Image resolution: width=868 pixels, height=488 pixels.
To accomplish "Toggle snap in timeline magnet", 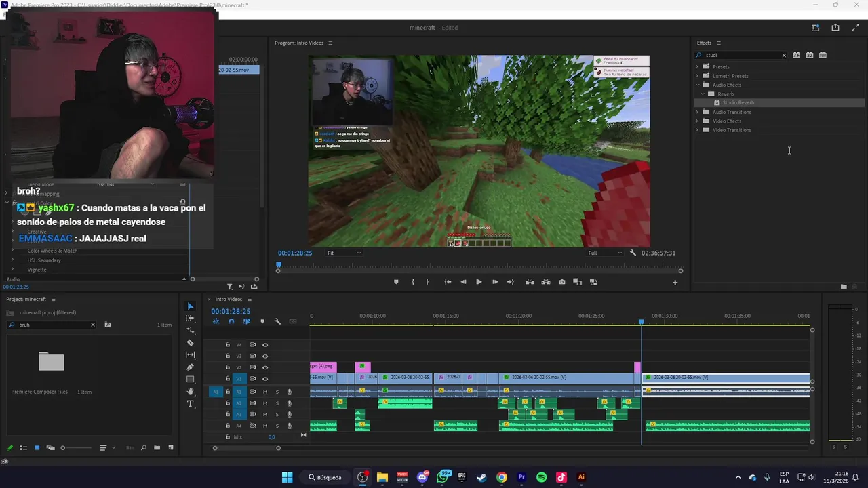I will click(x=231, y=321).
